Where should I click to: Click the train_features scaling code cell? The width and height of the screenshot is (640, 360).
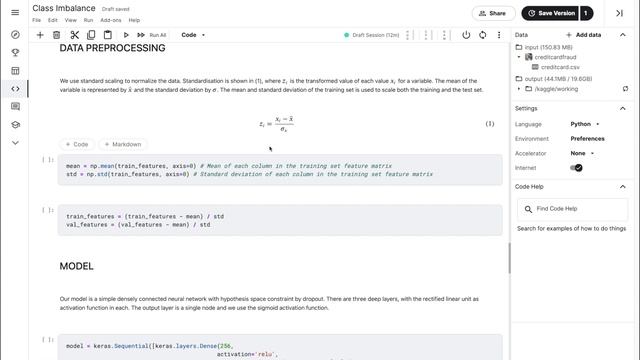click(280, 220)
